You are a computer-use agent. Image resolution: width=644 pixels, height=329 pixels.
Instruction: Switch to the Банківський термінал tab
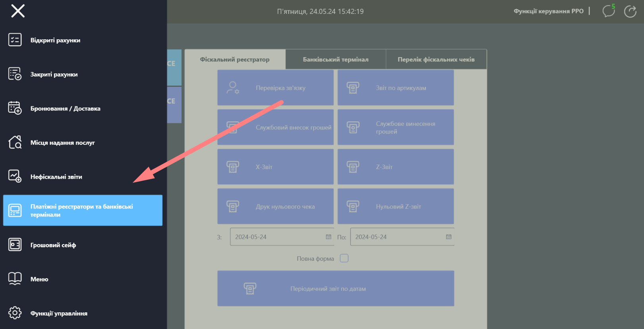click(x=335, y=60)
